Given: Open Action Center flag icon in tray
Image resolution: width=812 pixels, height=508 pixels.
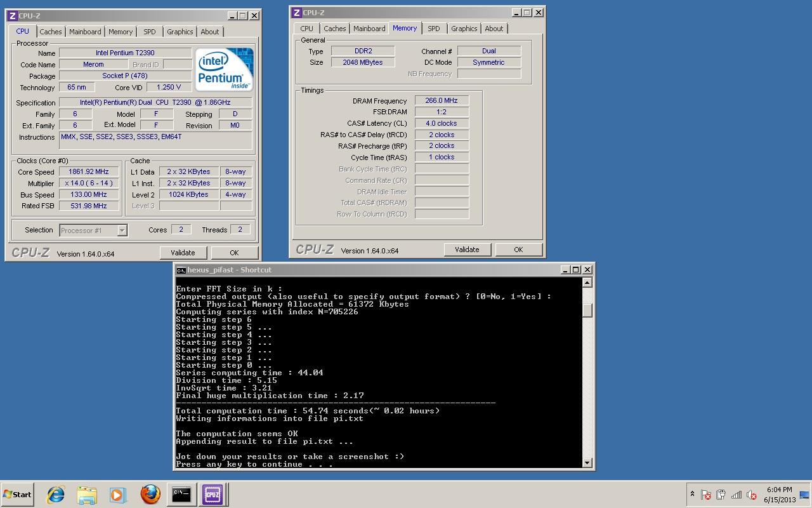Looking at the screenshot, I should point(706,495).
